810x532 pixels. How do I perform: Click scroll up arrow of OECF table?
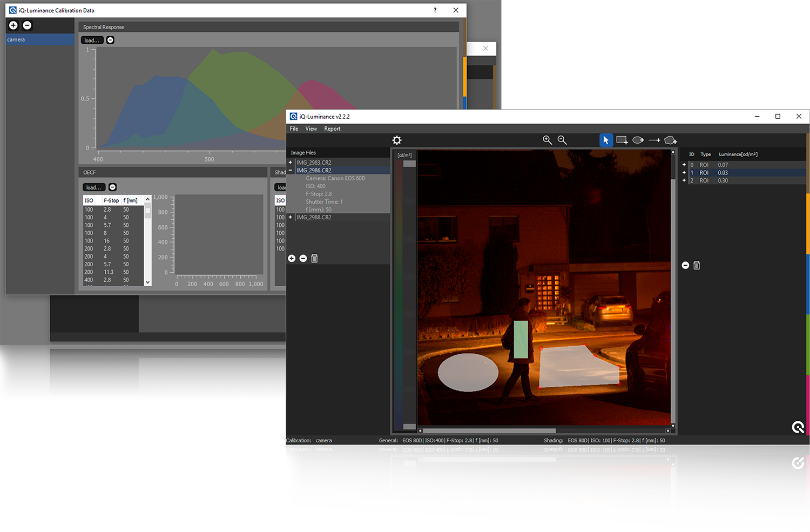coord(147,200)
